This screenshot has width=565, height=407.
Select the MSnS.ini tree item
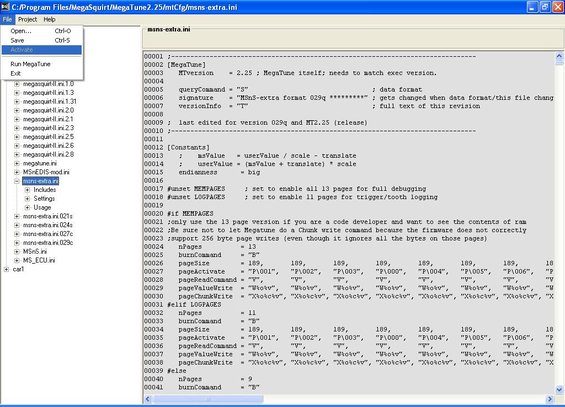(x=35, y=251)
